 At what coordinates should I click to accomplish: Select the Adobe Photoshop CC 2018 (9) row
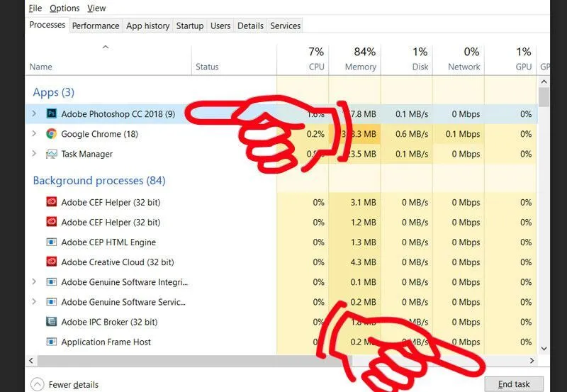click(x=281, y=114)
